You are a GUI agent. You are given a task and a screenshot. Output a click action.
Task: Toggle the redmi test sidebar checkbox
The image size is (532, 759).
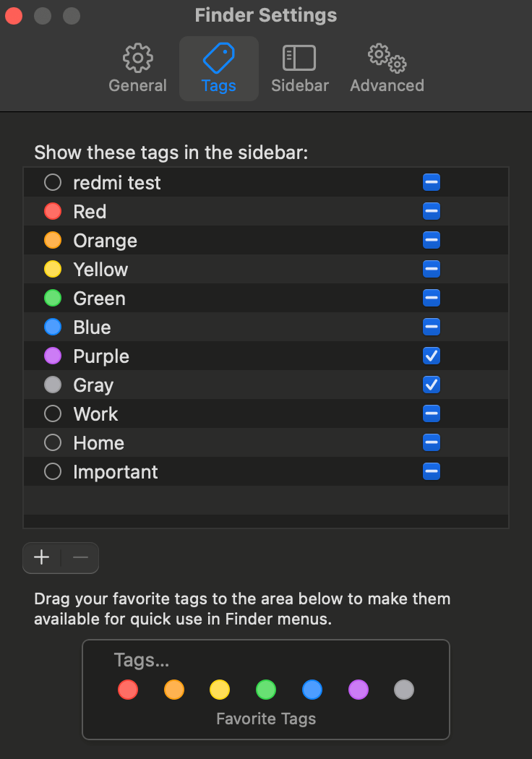point(432,182)
